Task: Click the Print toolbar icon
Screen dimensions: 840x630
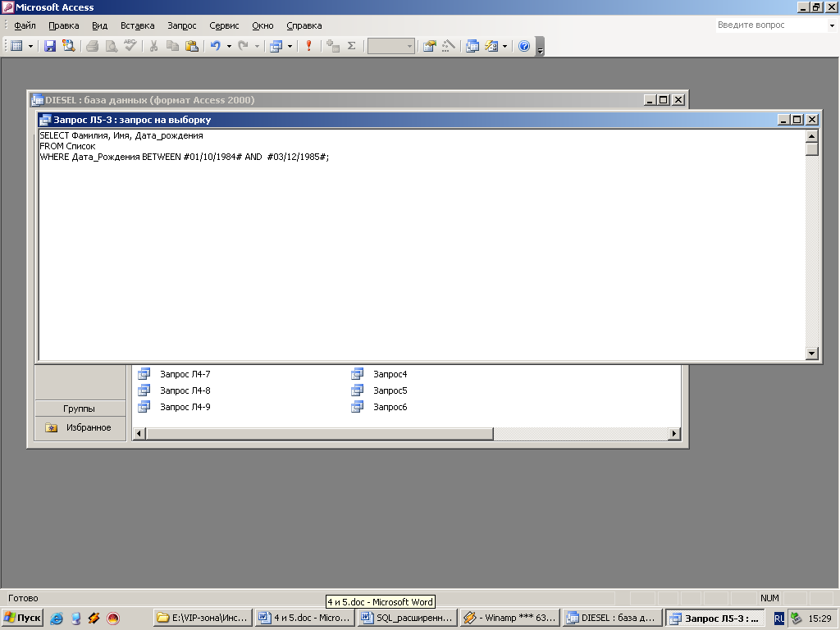Action: pyautogui.click(x=92, y=46)
